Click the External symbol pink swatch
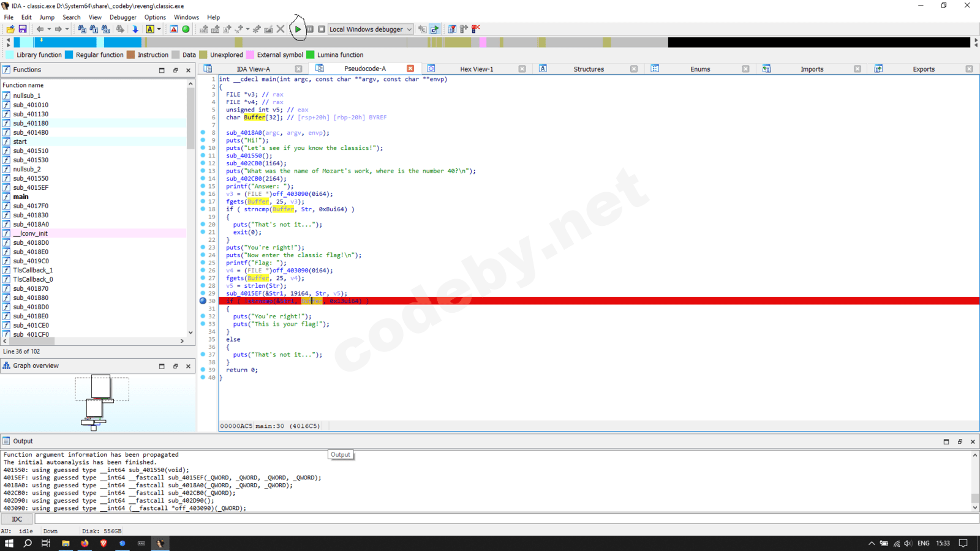Screen dimensions: 980x551 coord(250,55)
